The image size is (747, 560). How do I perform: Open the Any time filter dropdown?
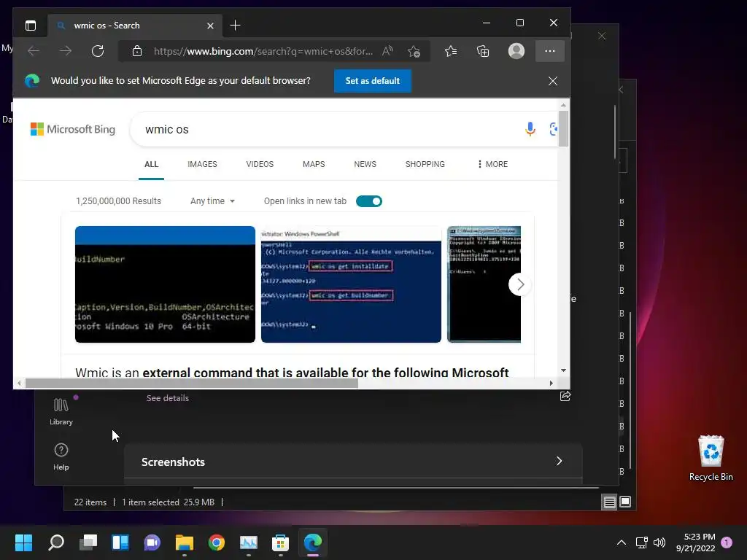point(212,201)
